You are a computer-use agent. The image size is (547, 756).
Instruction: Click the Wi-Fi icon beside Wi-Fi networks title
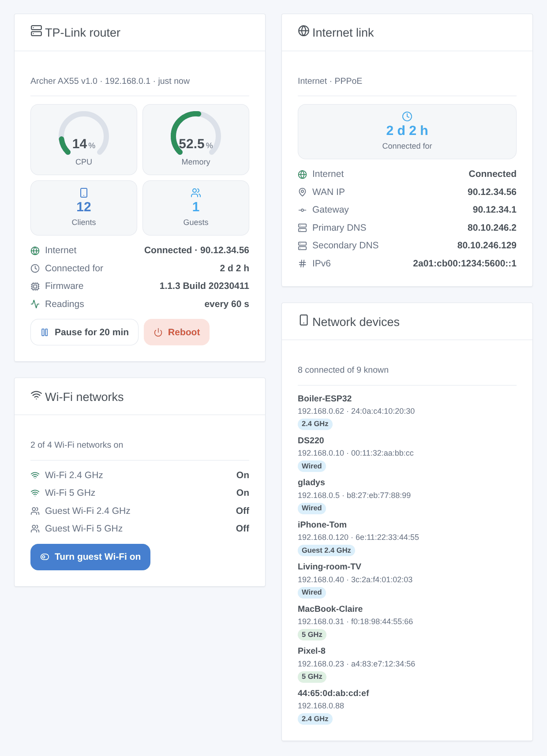click(x=37, y=395)
